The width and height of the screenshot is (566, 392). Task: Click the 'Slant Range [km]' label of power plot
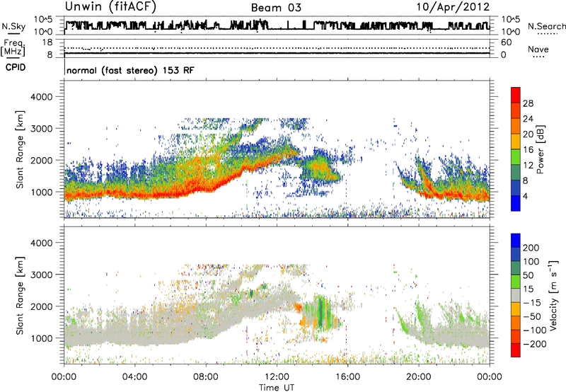[x=19, y=149]
